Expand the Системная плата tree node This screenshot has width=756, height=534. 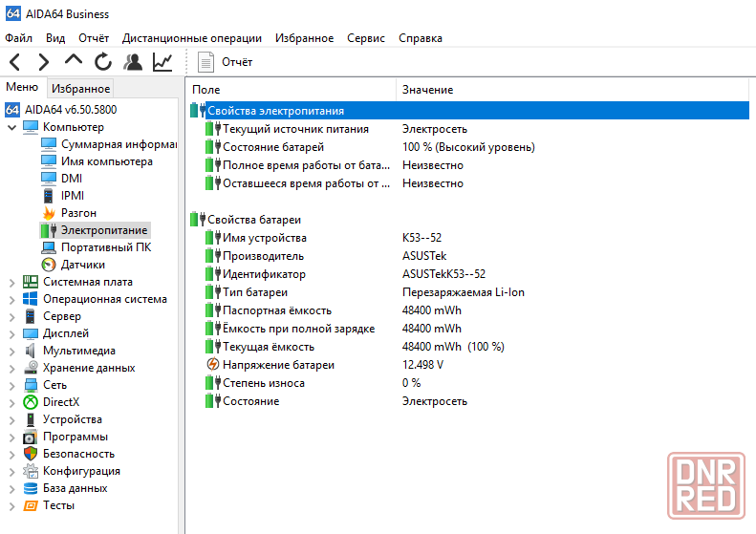click(11, 282)
